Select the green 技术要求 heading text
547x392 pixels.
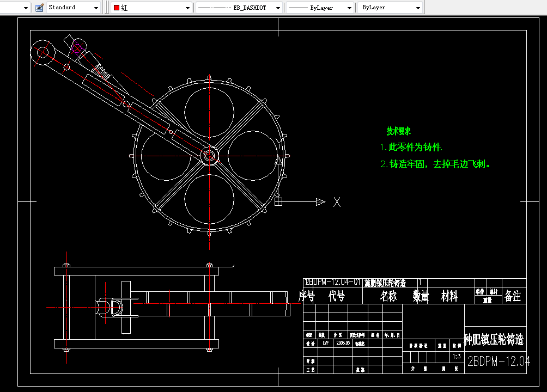[x=398, y=131]
